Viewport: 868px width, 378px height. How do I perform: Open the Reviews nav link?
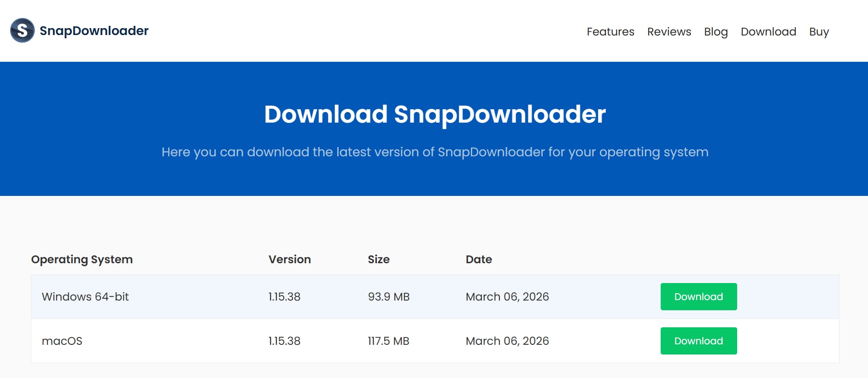pyautogui.click(x=669, y=32)
